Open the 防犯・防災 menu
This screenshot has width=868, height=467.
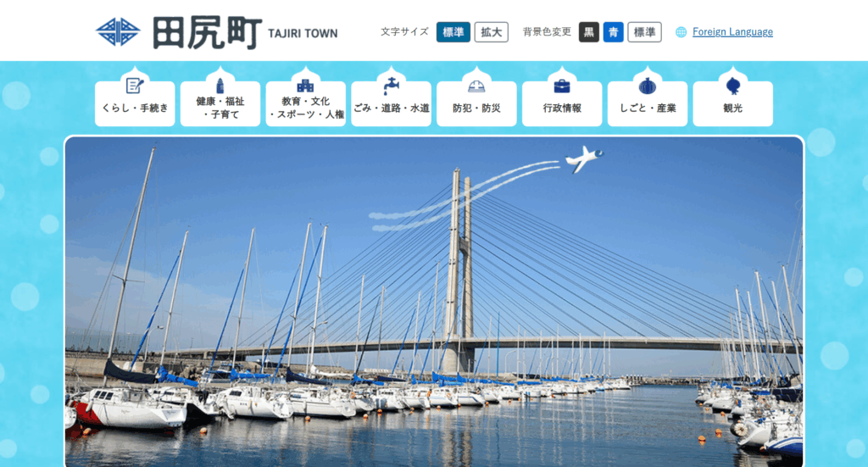coord(476,103)
